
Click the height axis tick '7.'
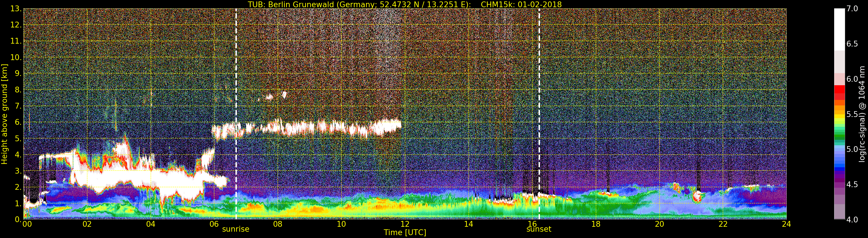18,106
